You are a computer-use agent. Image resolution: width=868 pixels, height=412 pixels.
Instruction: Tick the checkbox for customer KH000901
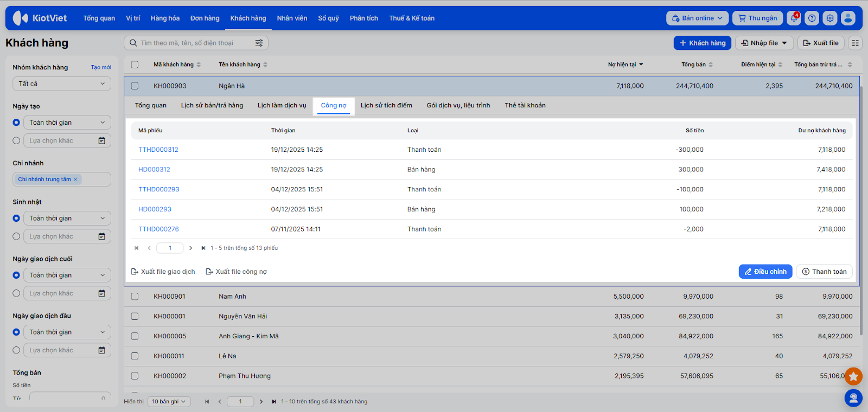(x=135, y=297)
